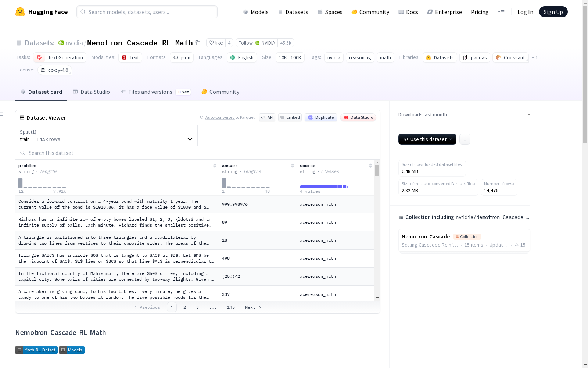Click the left sidebar toggle icon
Image resolution: width=588 pixels, height=368 pixels.
tap(2, 114)
